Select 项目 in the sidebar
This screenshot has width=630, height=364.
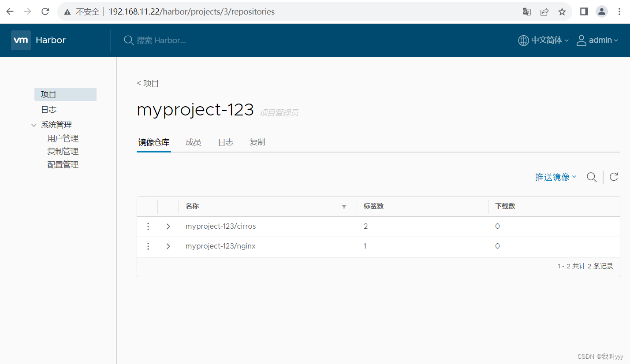click(x=65, y=94)
